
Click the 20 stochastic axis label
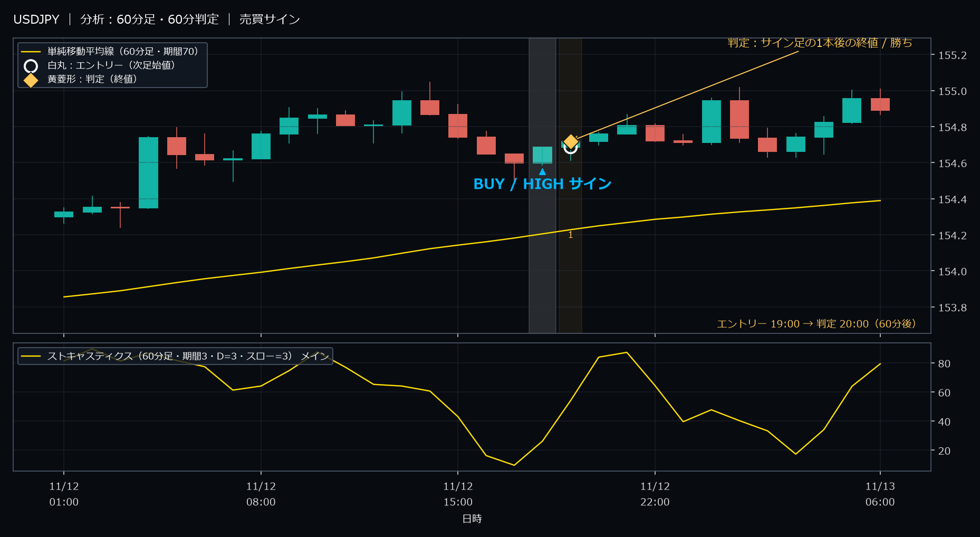coord(944,451)
